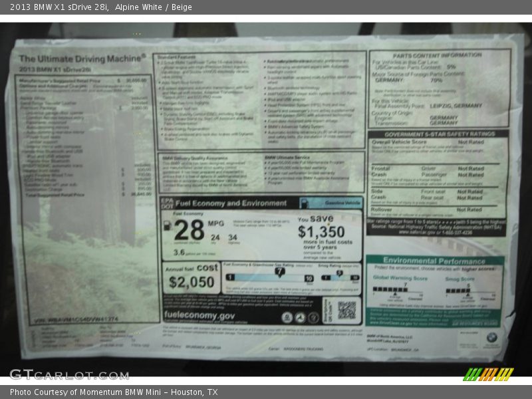Click the 'Fuel Economy and Environment' header

click(231, 203)
